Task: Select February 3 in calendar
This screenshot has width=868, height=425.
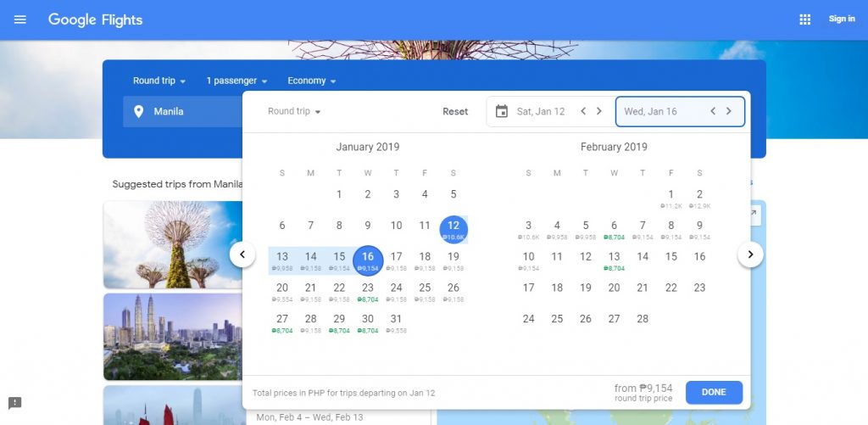Action: pos(529,229)
